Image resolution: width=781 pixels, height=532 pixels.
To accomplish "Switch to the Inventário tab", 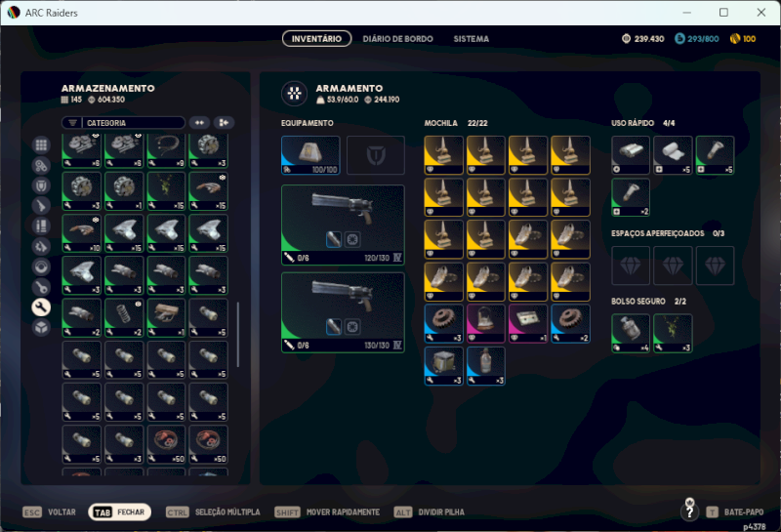I will [316, 38].
